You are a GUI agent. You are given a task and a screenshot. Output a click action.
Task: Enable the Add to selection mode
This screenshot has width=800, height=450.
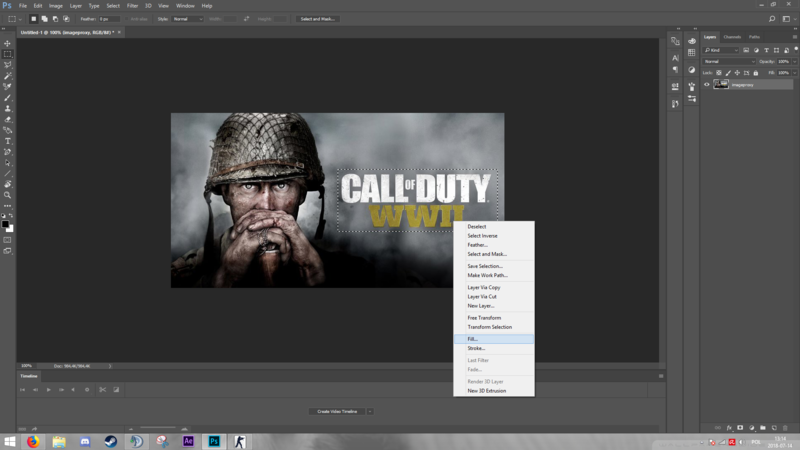[x=45, y=19]
